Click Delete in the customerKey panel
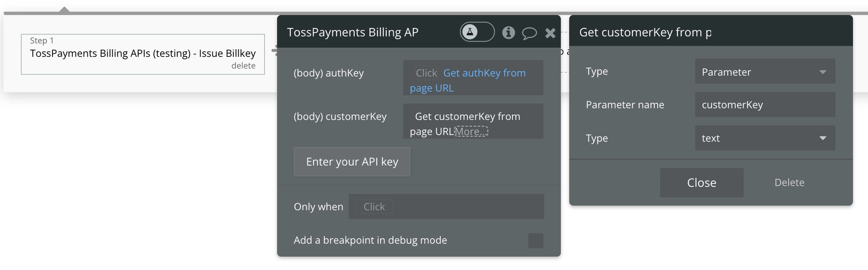 789,183
